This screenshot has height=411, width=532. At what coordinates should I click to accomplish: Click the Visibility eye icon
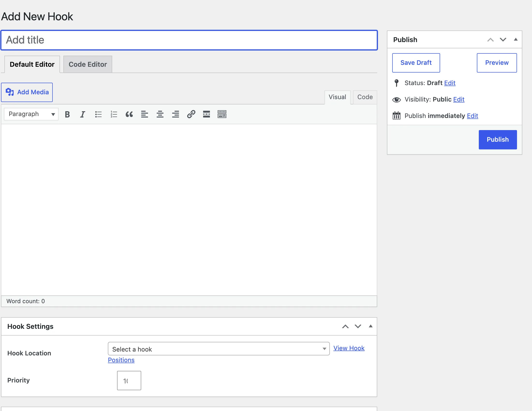point(396,100)
